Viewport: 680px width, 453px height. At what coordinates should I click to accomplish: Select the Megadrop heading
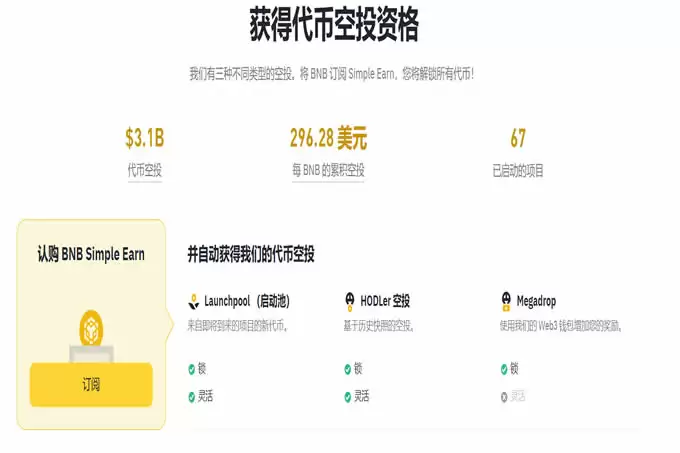click(536, 301)
